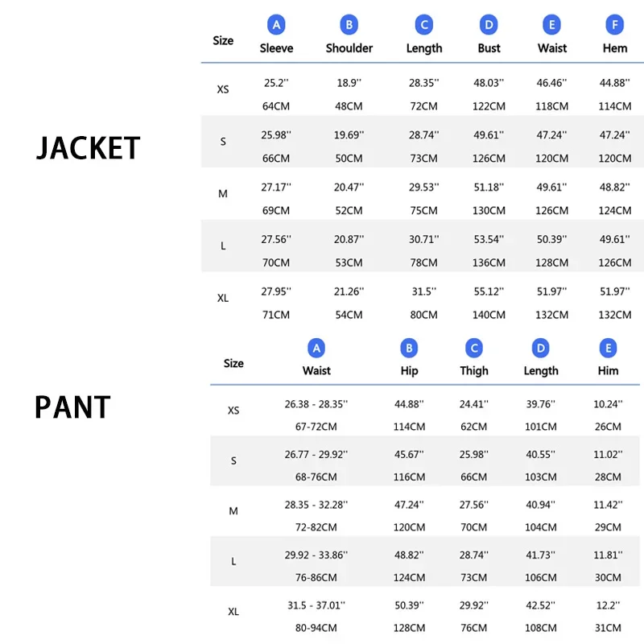Click the C badge above jacket Length
Viewport: 644px width, 644px height.
click(x=424, y=25)
